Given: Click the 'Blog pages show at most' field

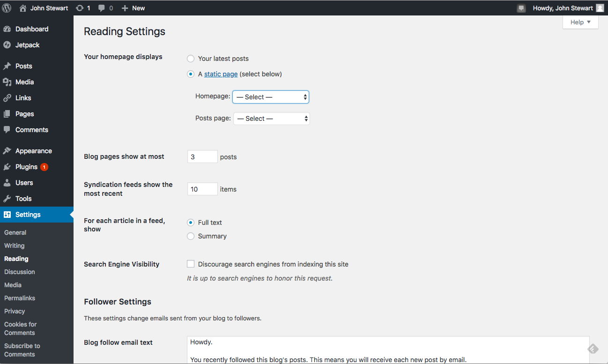Looking at the screenshot, I should pyautogui.click(x=202, y=157).
